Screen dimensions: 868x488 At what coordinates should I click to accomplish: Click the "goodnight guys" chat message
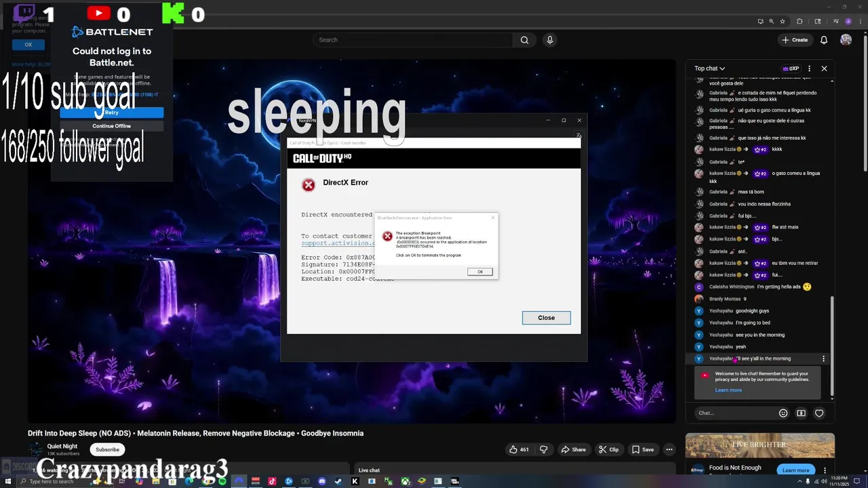[752, 311]
